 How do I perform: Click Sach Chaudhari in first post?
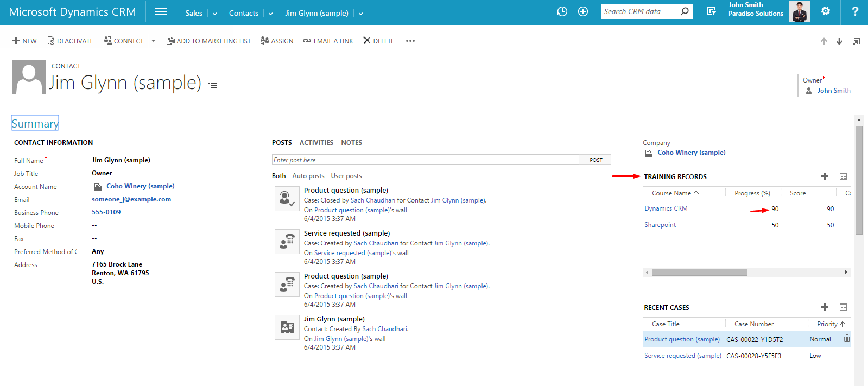[373, 200]
